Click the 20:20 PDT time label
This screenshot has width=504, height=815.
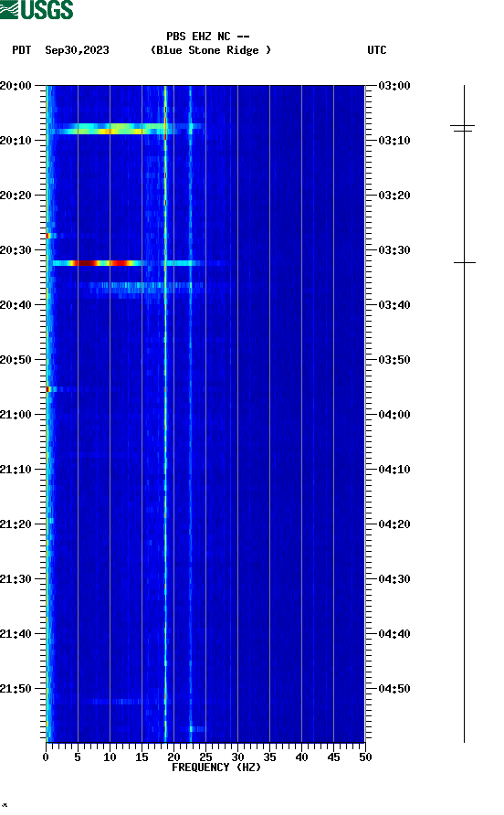[16, 195]
